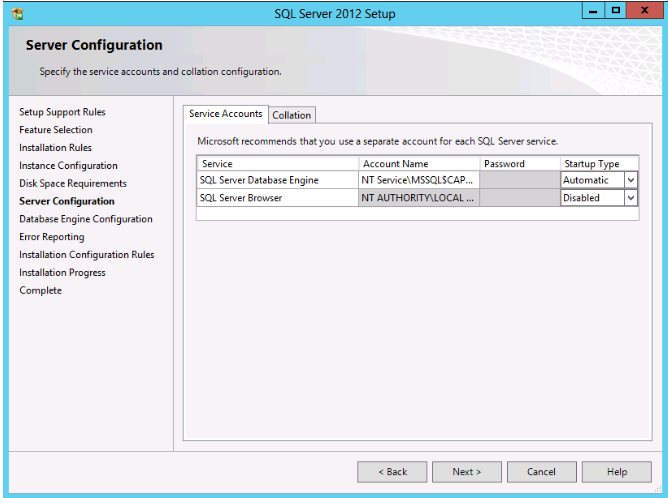Select Installation Configuration Rules step
This screenshot has width=668, height=498.
point(86,255)
